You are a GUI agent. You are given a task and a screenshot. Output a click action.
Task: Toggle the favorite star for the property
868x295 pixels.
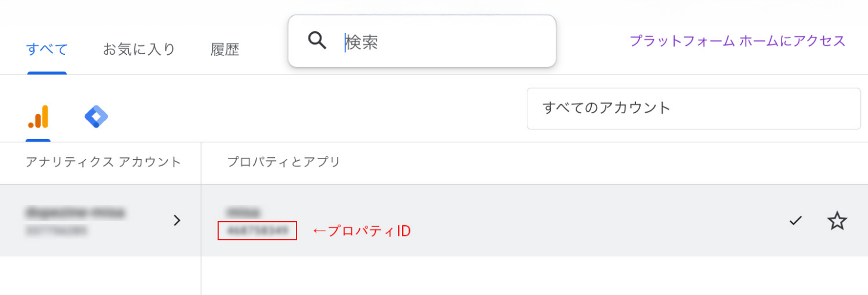[837, 221]
